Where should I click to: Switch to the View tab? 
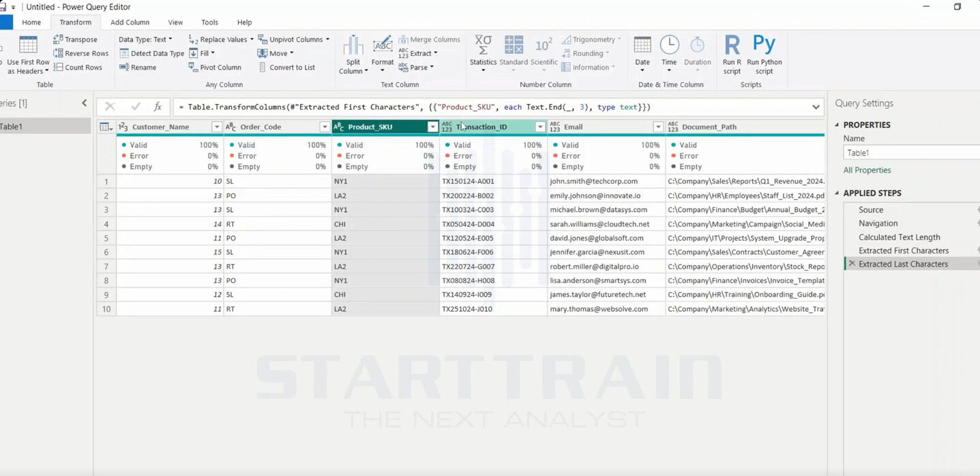tap(175, 22)
